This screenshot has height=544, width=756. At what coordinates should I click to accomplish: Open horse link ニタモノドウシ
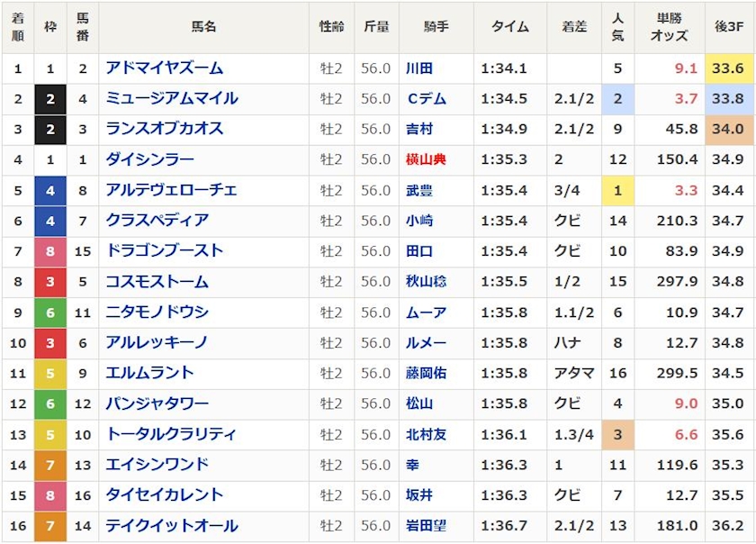coord(157,313)
